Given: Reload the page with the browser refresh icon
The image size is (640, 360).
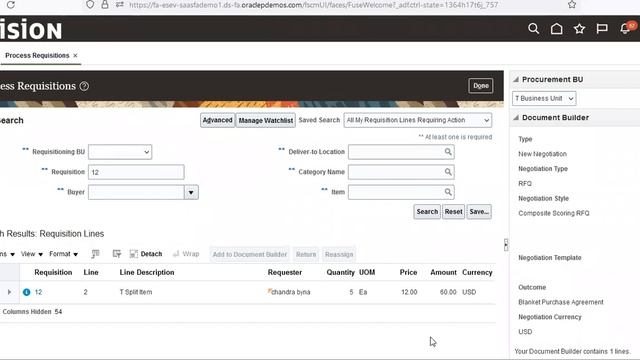Looking at the screenshot, I should 11,5.
